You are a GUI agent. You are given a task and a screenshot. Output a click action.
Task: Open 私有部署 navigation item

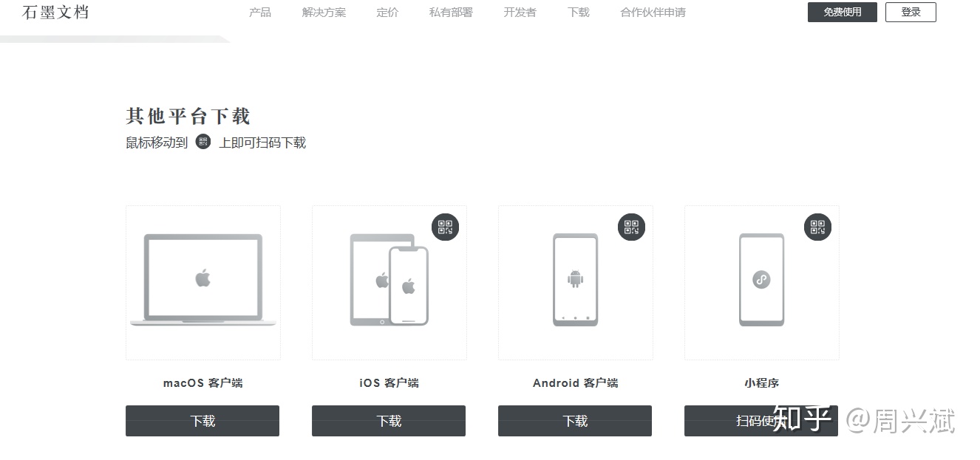[x=451, y=13]
